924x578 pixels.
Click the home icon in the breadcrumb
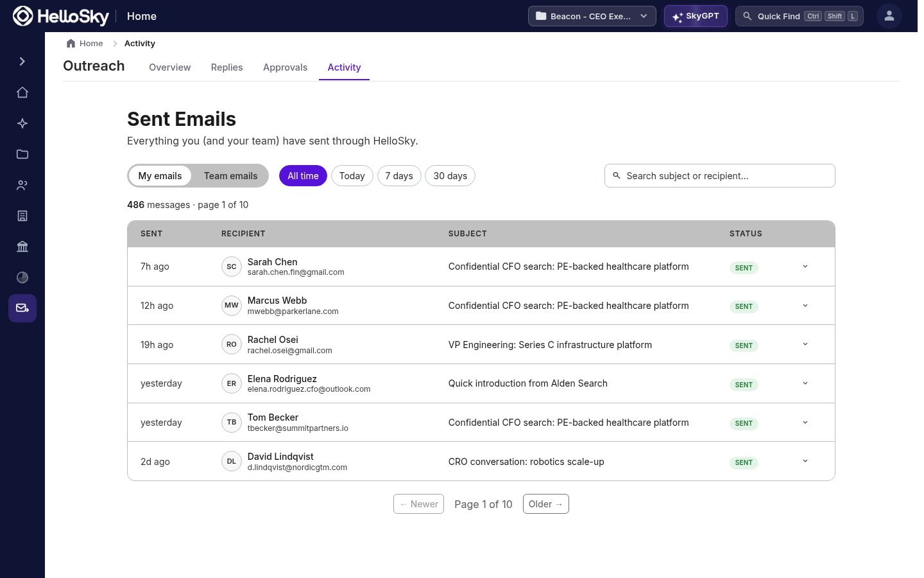tap(71, 44)
